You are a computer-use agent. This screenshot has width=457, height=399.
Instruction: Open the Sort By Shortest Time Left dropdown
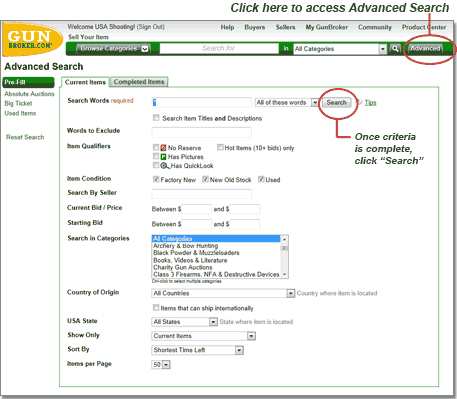[197, 350]
